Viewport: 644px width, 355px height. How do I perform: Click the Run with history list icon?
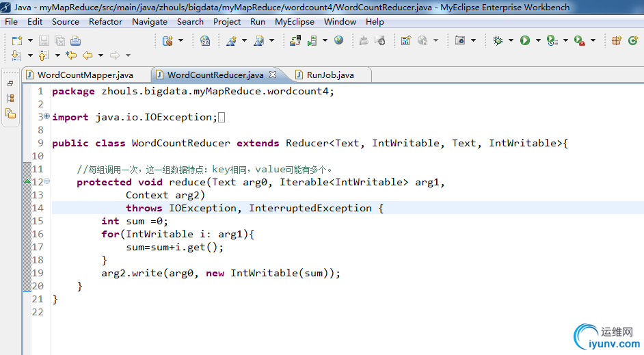552,40
